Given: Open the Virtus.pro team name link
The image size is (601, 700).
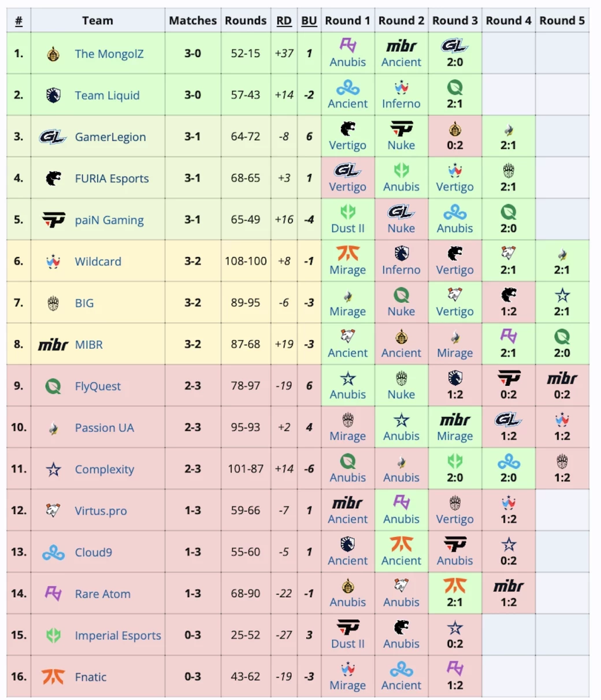Looking at the screenshot, I should (x=101, y=511).
